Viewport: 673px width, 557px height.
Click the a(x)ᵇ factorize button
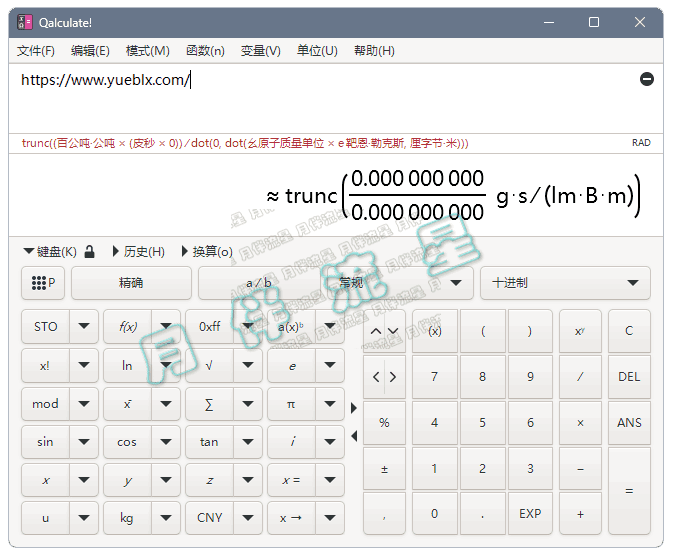tap(291, 327)
